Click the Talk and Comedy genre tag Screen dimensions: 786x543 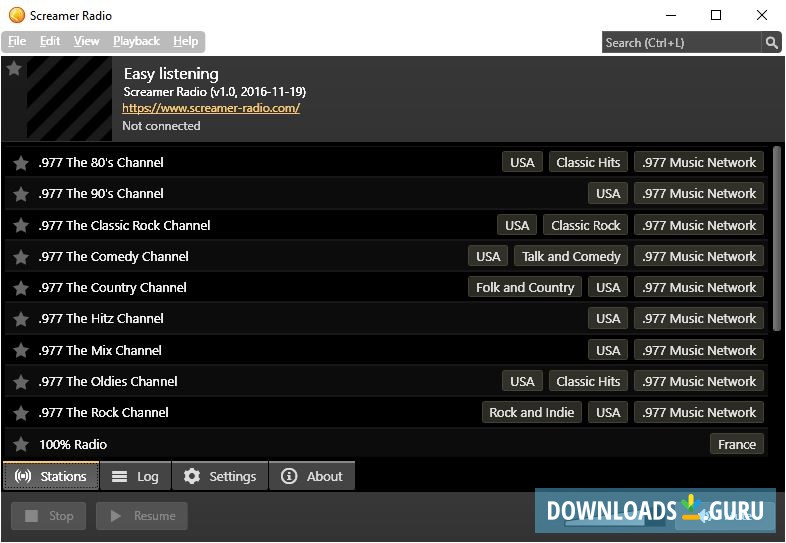coord(571,256)
